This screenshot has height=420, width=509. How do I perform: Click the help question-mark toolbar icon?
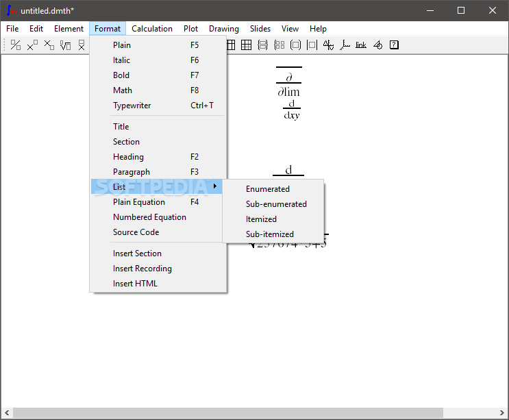(x=394, y=45)
